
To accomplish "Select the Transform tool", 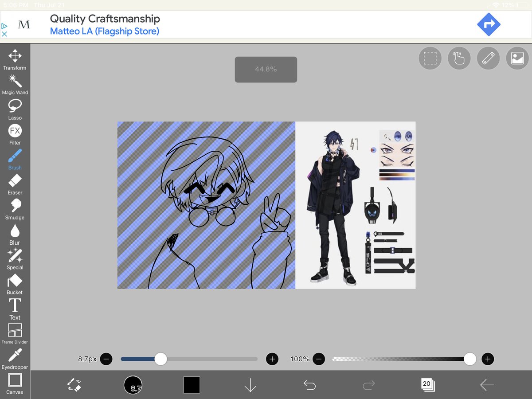I will [x=15, y=60].
